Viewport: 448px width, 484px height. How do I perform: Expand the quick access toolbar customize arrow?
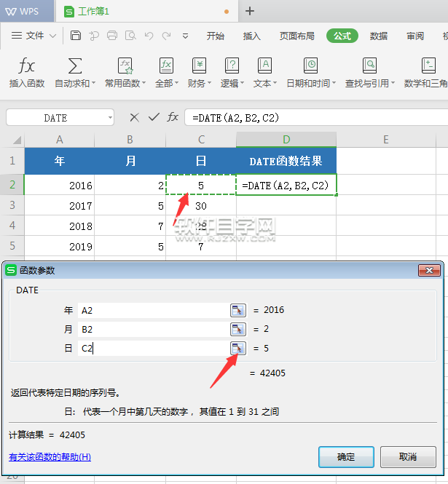(x=185, y=36)
